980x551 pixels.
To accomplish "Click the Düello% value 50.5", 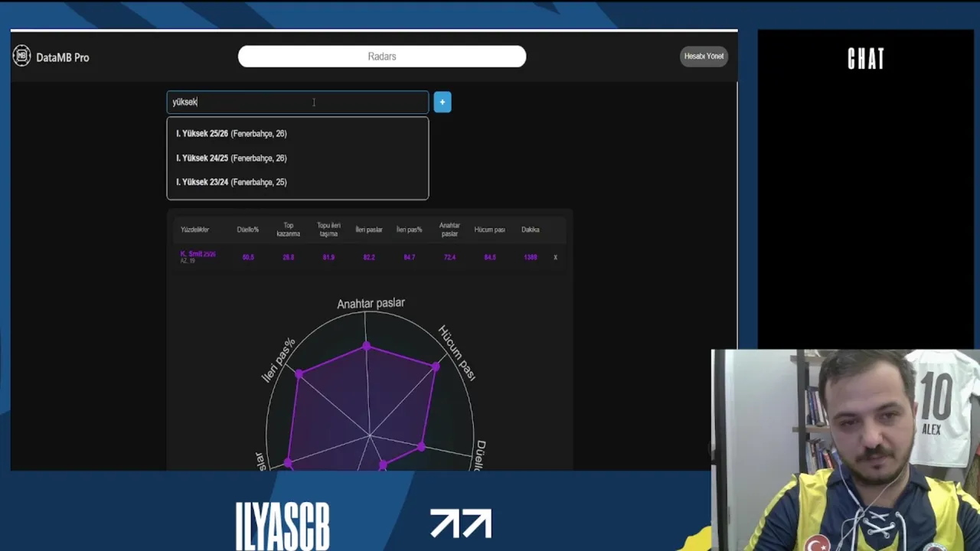I will 248,257.
